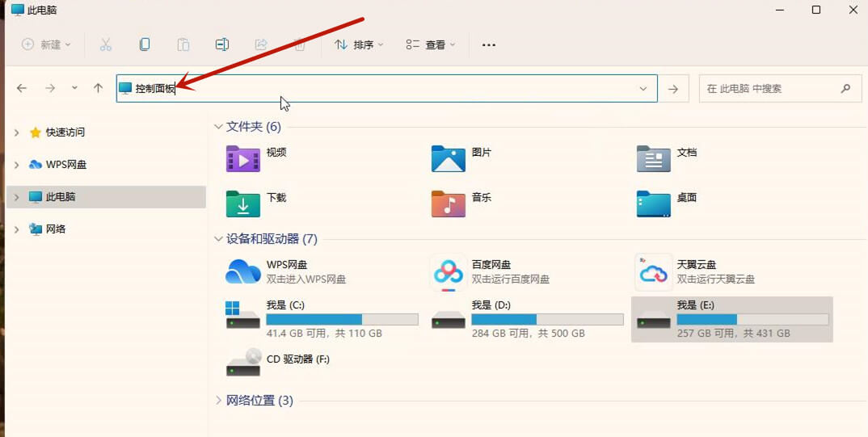Go back with the left arrow
Image resolution: width=868 pixels, height=437 pixels.
[x=22, y=88]
